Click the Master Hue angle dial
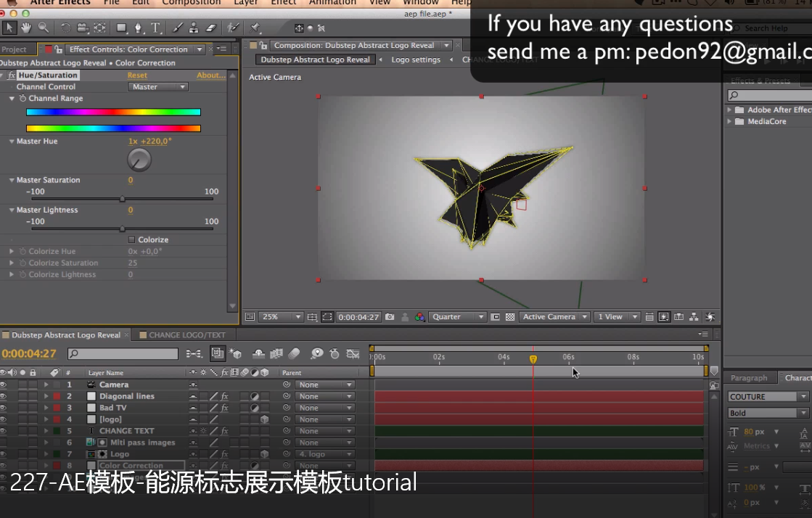812x518 pixels. 139,160
